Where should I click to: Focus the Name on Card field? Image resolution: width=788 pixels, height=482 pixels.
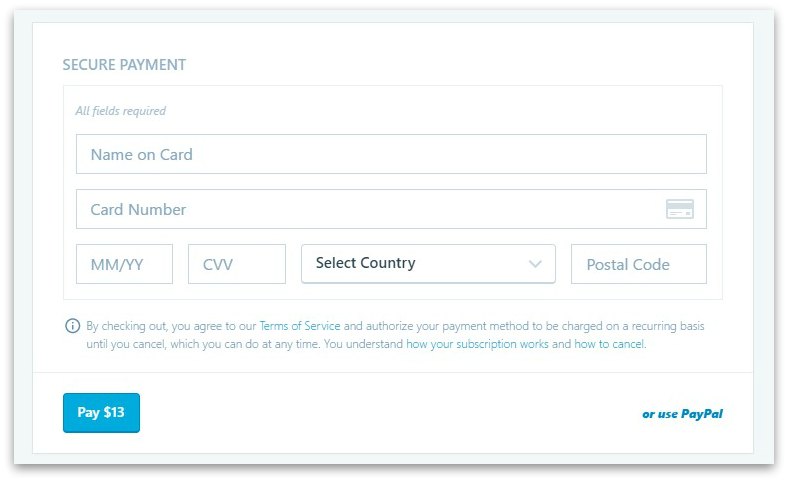point(391,154)
